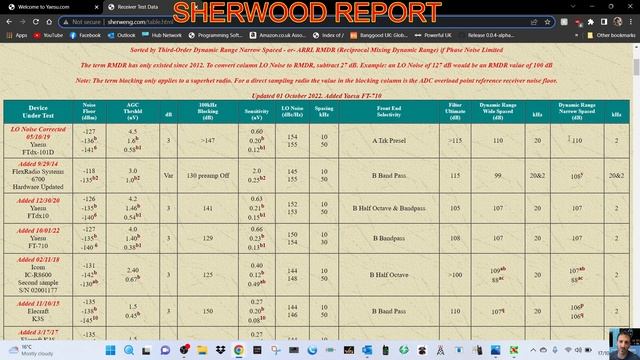Open Windows Search from the taskbar
Image resolution: width=640 pixels, height=360 pixels.
click(x=129, y=350)
